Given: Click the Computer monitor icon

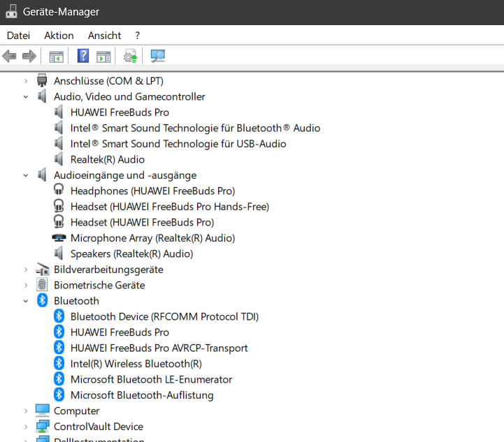Looking at the screenshot, I should [43, 410].
